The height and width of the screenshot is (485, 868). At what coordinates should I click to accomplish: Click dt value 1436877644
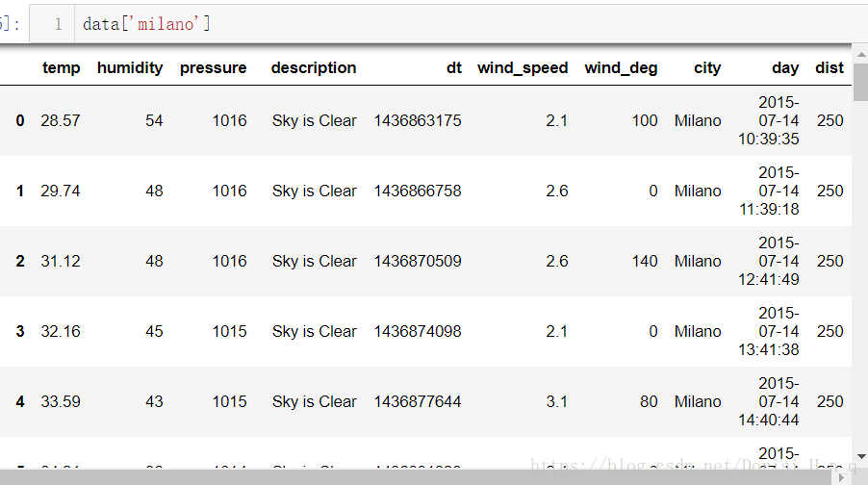pos(418,402)
